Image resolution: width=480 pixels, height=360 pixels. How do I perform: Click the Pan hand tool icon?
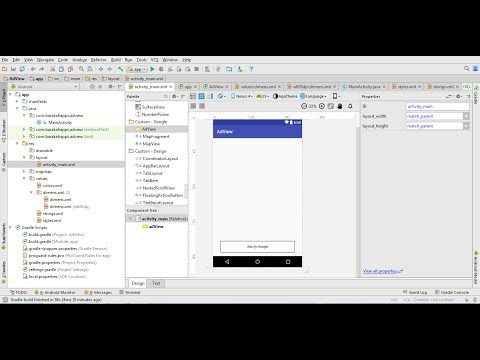[x=340, y=106]
